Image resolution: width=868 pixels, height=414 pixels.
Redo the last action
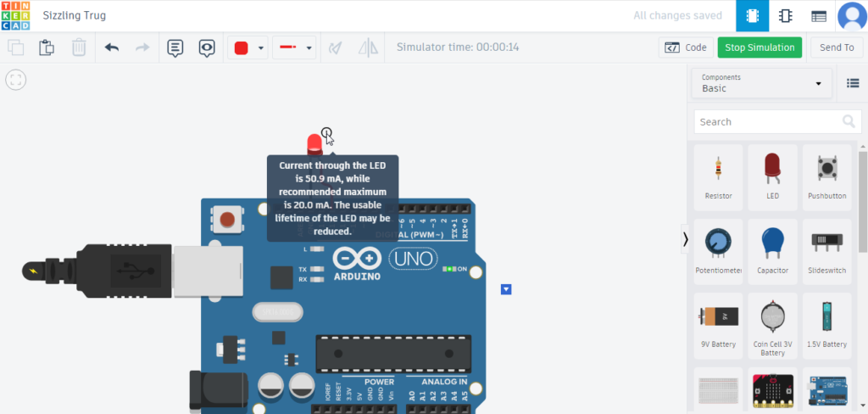[142, 48]
